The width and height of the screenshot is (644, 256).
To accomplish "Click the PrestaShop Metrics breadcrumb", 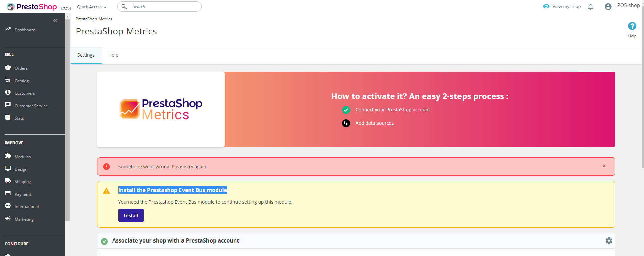I will (94, 19).
